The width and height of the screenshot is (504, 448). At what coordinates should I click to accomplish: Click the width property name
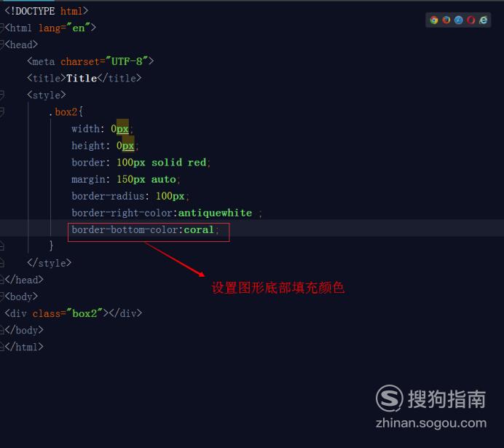click(85, 128)
